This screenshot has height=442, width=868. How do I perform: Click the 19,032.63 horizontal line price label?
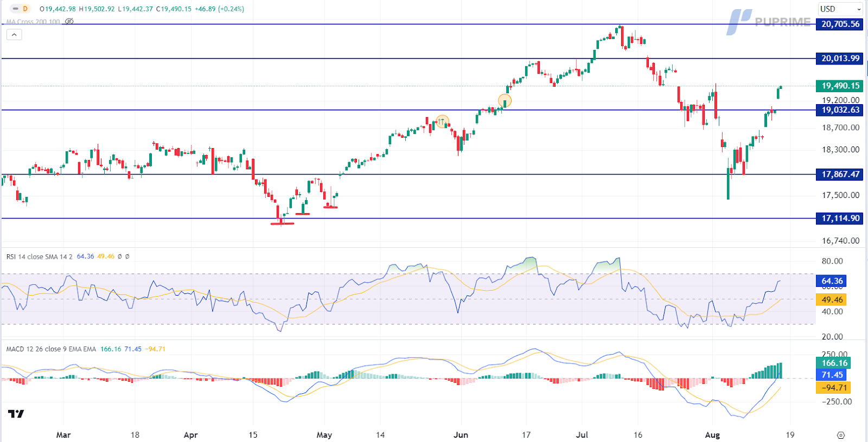tap(840, 110)
